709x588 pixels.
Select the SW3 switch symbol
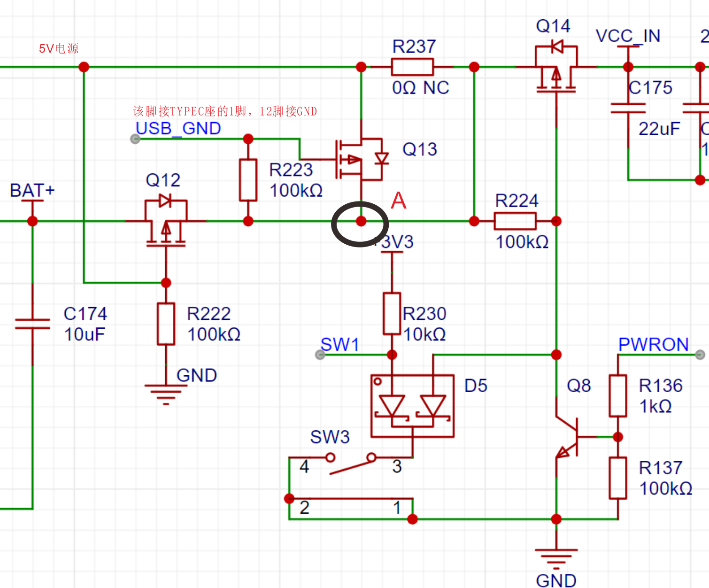351,478
